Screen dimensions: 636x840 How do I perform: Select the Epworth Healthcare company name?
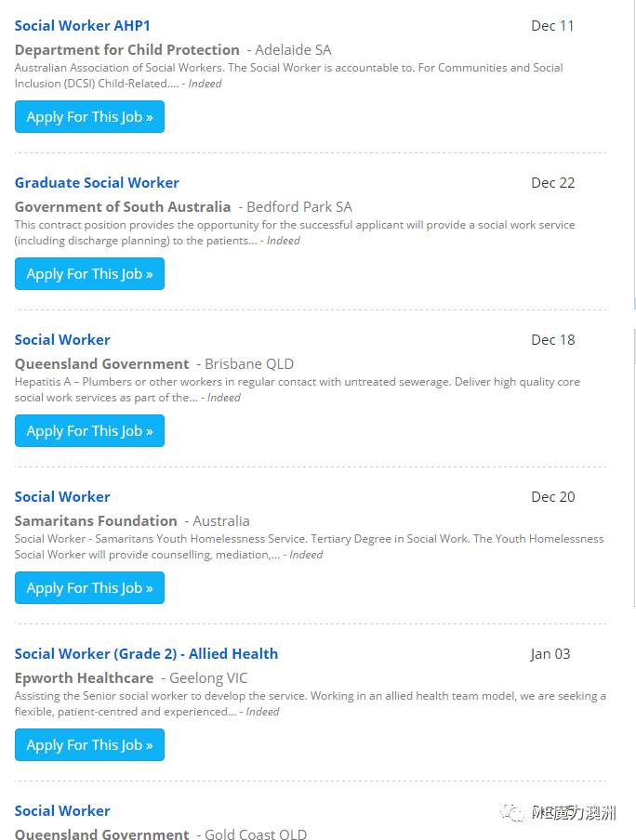85,678
